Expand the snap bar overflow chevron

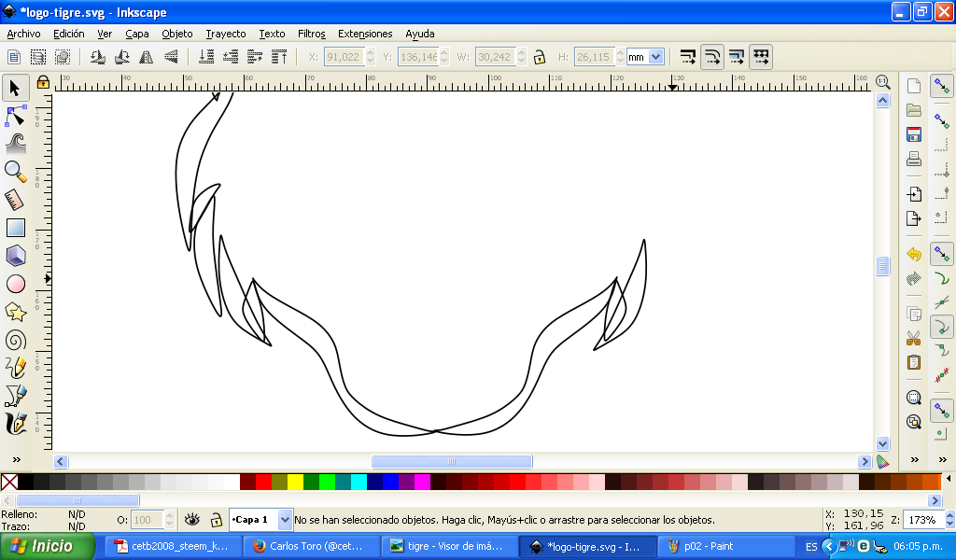(943, 459)
